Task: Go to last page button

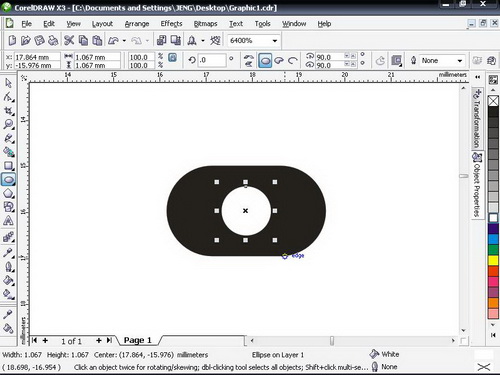Action: pyautogui.click(x=109, y=340)
